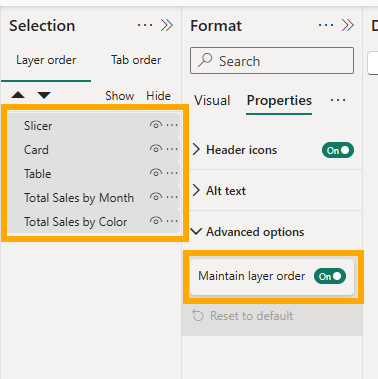
Task: Open more options for Slicer layer
Action: 172,125
